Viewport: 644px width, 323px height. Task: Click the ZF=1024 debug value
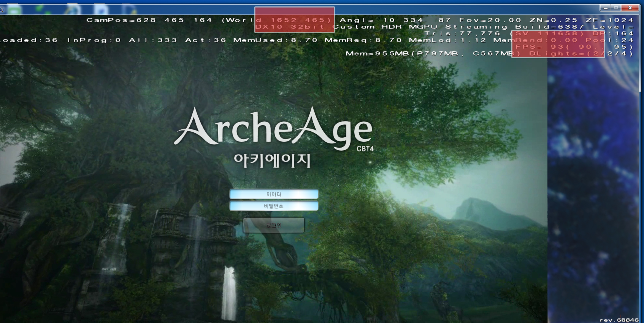[x=610, y=20]
